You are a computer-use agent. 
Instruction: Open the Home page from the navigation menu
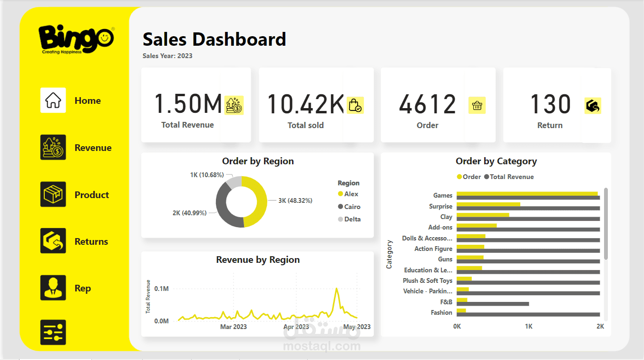[x=88, y=100]
